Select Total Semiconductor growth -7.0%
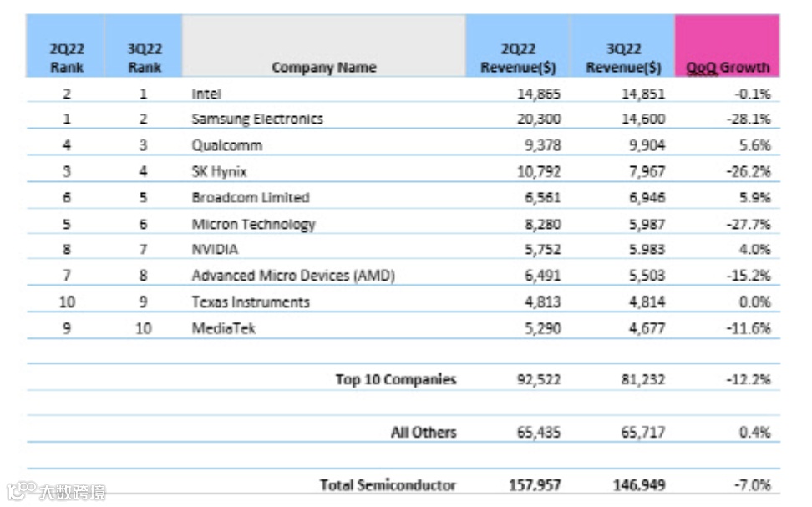 coord(752,485)
